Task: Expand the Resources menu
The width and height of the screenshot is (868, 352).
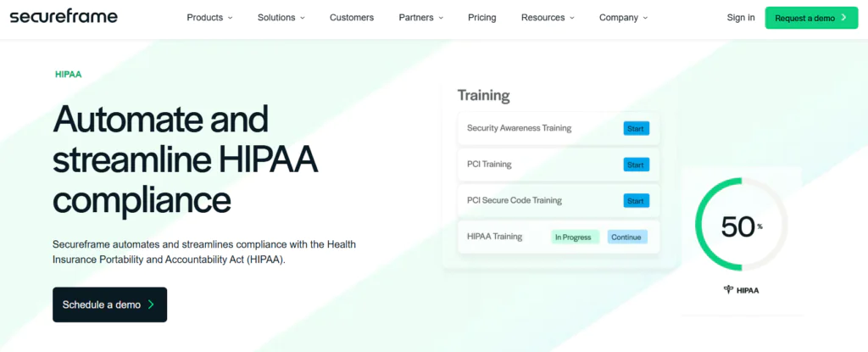Action: [548, 18]
